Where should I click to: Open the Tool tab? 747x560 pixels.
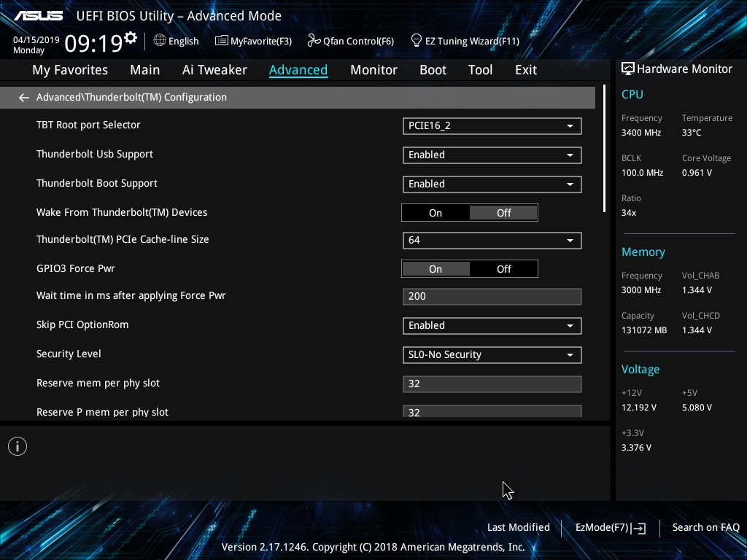(480, 70)
